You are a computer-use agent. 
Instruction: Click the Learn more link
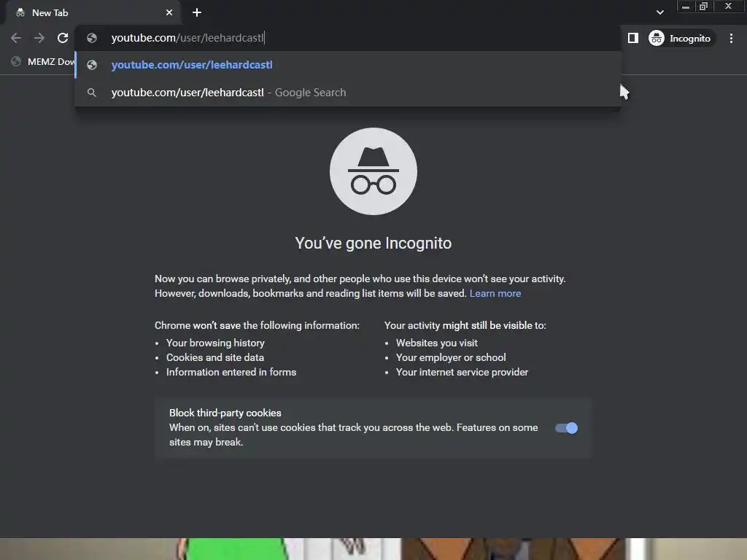click(495, 293)
